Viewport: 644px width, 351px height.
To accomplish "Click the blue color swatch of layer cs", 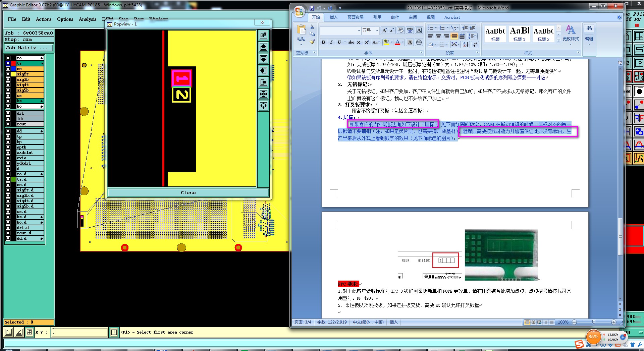I will tap(13, 69).
